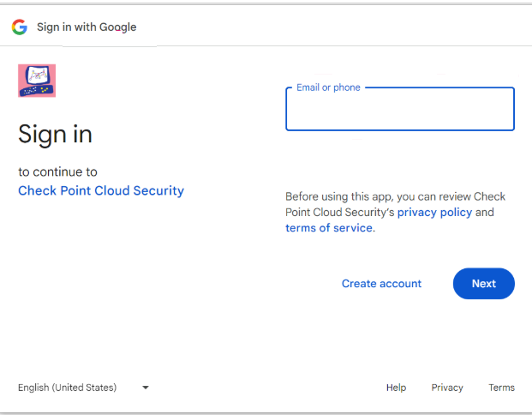Click the Check Point app logo image

pyautogui.click(x=37, y=81)
